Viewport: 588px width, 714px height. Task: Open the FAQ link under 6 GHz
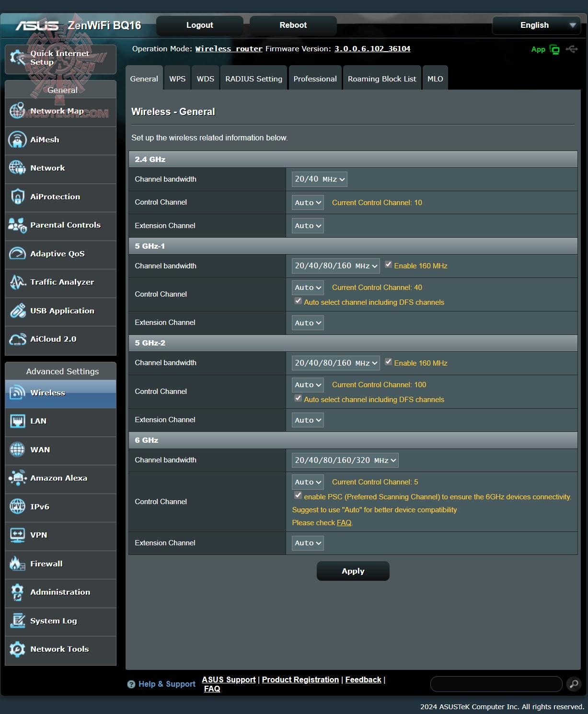[x=344, y=523]
